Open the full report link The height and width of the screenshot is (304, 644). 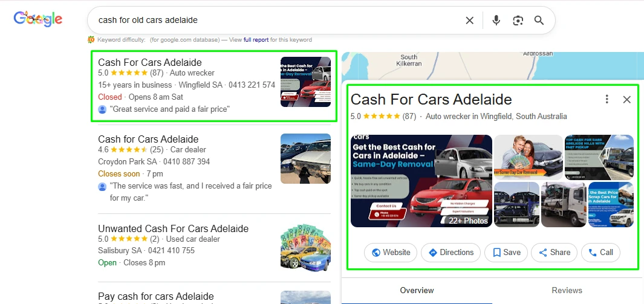[256, 40]
